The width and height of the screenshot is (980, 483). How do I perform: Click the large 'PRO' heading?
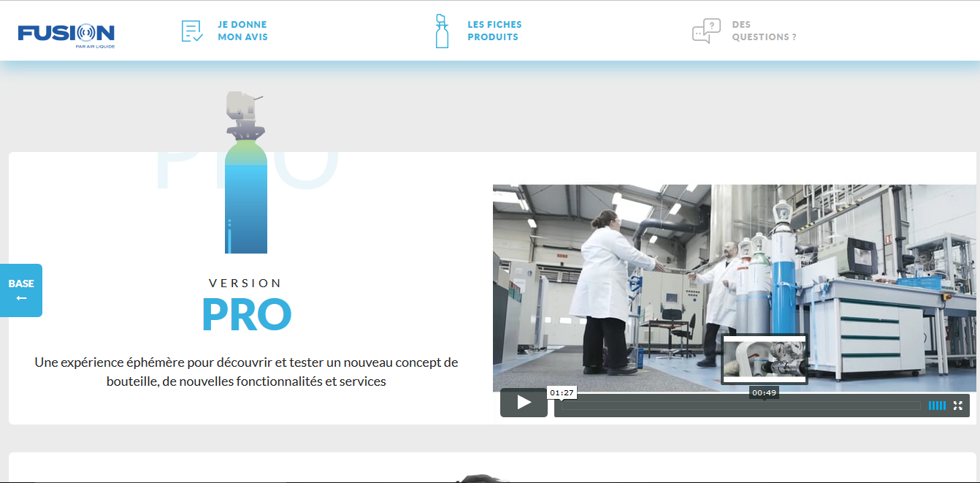tap(247, 315)
